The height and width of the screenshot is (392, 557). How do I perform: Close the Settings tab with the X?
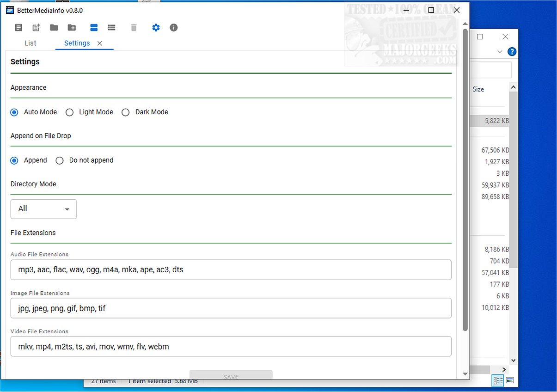coord(99,43)
